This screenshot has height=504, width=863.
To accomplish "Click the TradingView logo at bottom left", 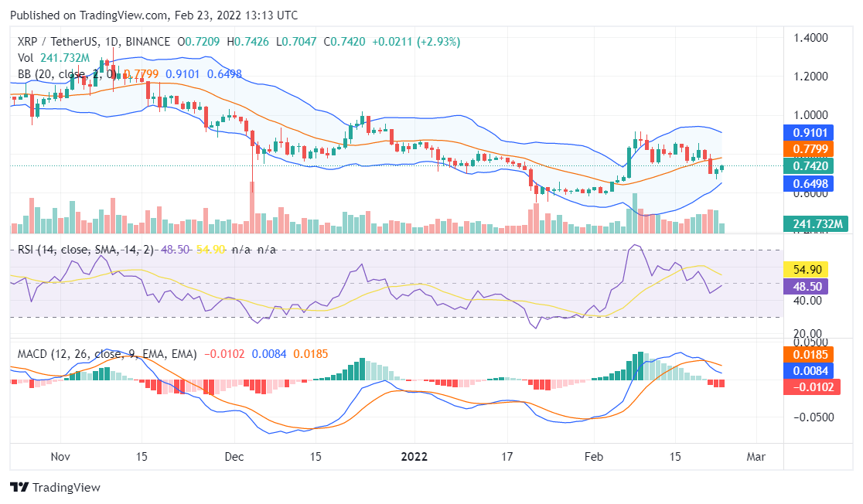I will [x=54, y=487].
